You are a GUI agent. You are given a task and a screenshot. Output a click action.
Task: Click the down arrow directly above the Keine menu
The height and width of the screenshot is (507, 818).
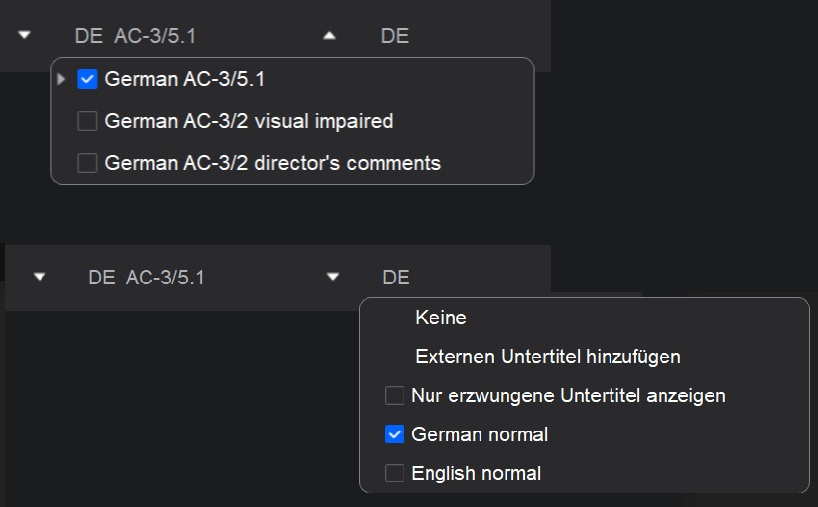click(333, 277)
